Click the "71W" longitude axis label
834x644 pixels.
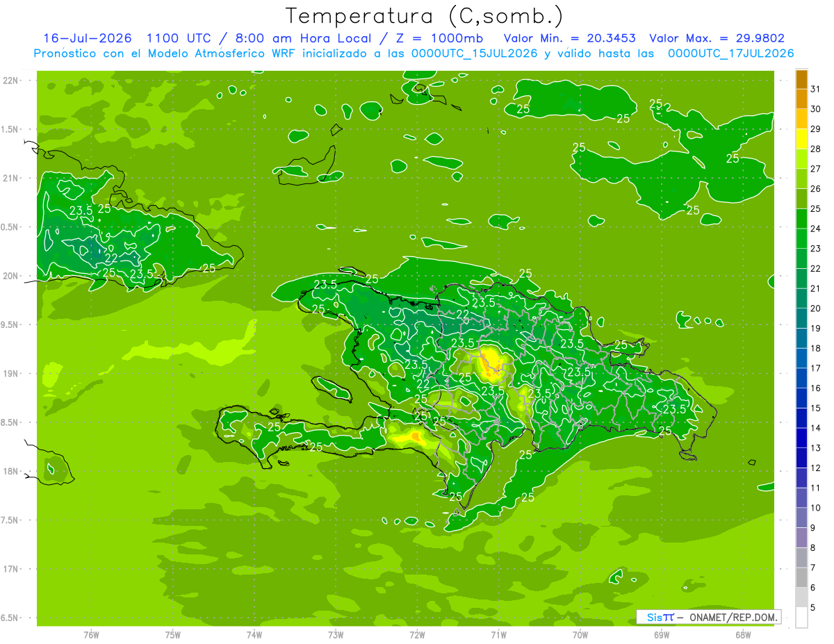(x=499, y=634)
